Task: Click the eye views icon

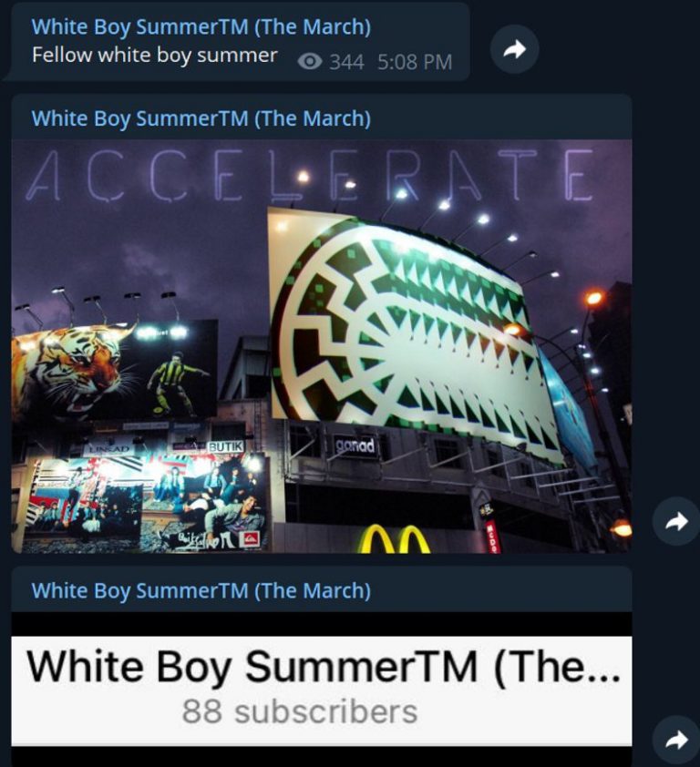Action: point(309,62)
